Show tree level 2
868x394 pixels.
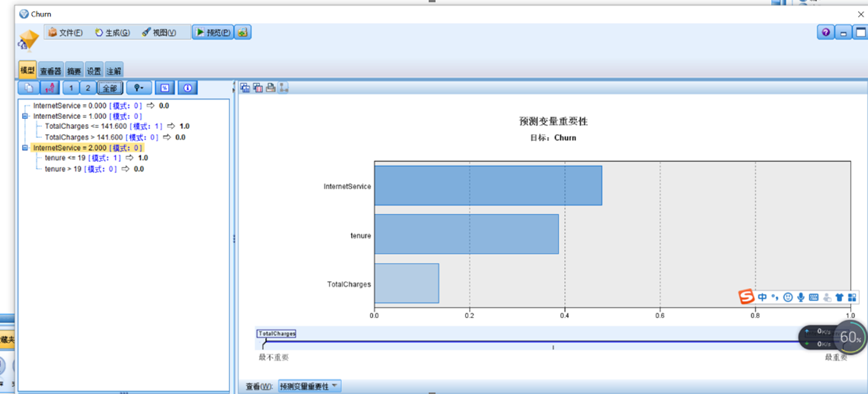(x=88, y=88)
